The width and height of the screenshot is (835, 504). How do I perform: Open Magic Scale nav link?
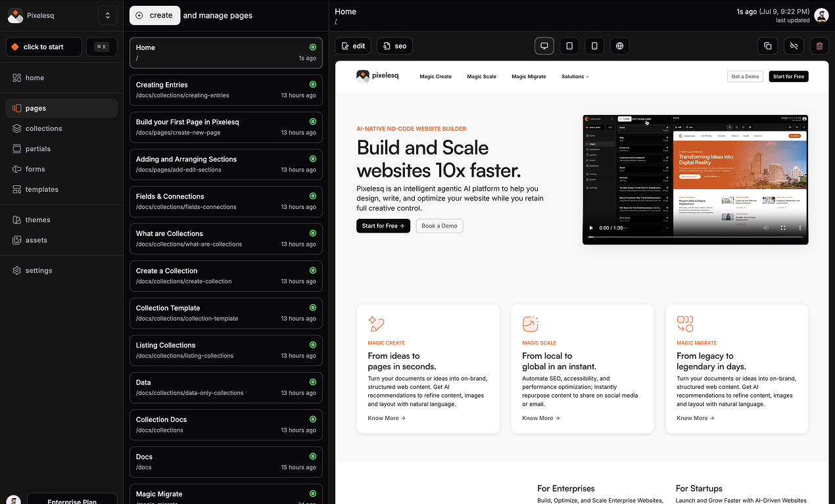click(481, 76)
